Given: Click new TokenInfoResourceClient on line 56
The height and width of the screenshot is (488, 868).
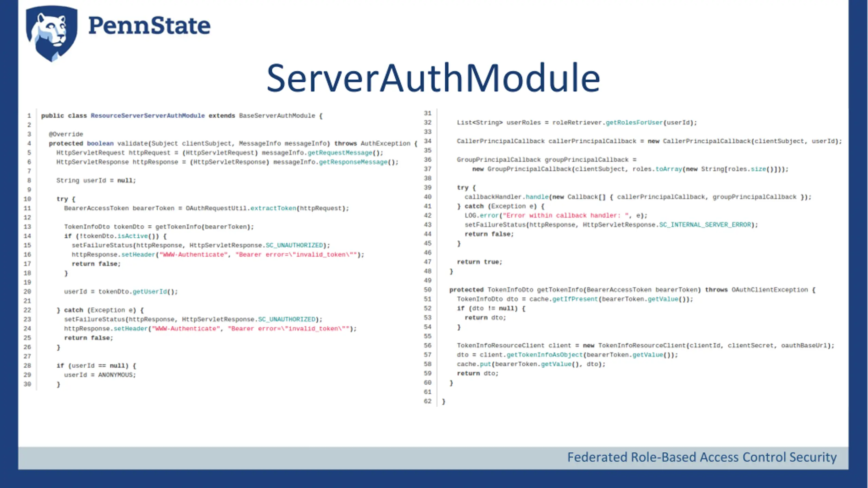Looking at the screenshot, I should coord(708,345).
